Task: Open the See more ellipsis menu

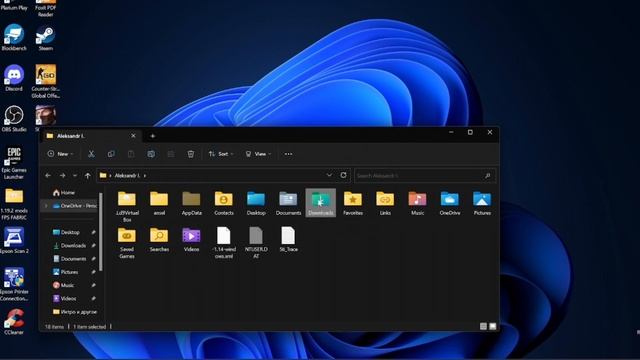Action: pos(288,154)
